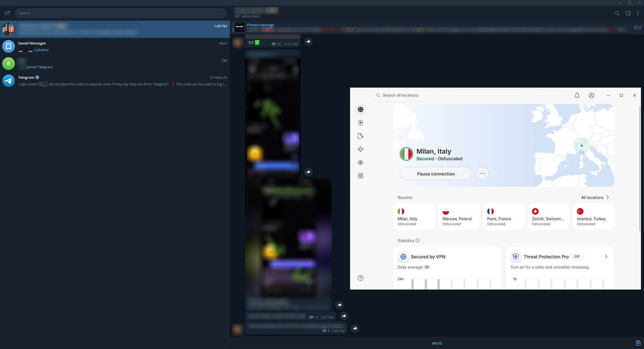Open the apps grid icon in VPN sidebar

click(x=361, y=176)
